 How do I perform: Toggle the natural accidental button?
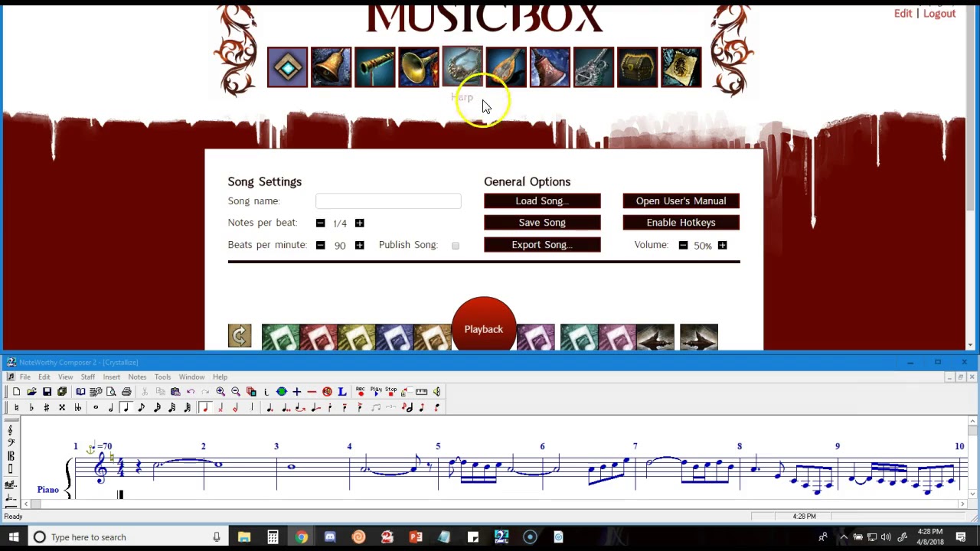(16, 408)
